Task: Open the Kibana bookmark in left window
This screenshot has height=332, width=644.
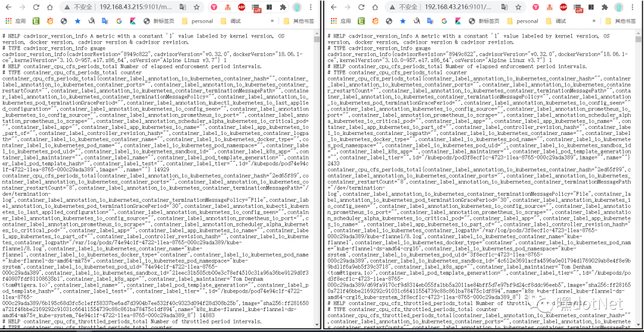Action: coord(132,21)
